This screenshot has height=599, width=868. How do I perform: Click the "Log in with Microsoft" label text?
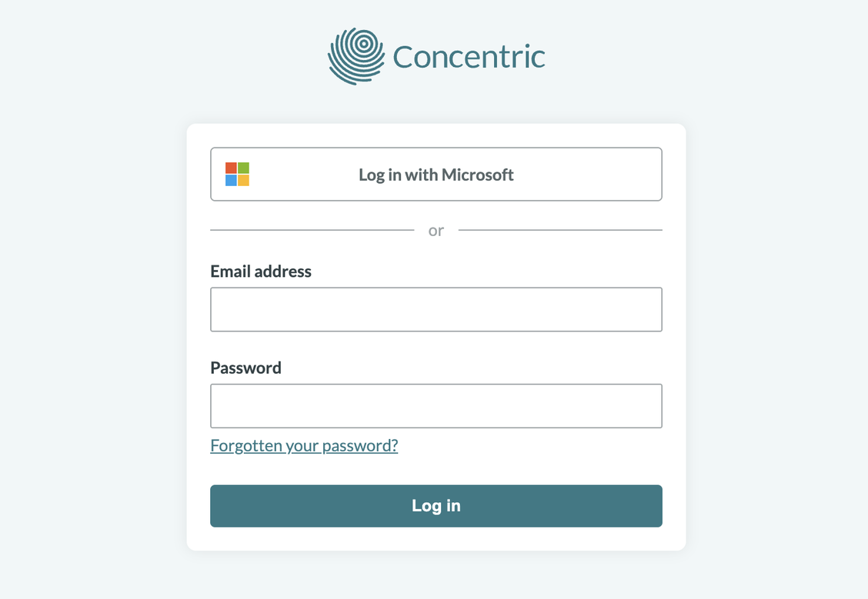coord(436,175)
